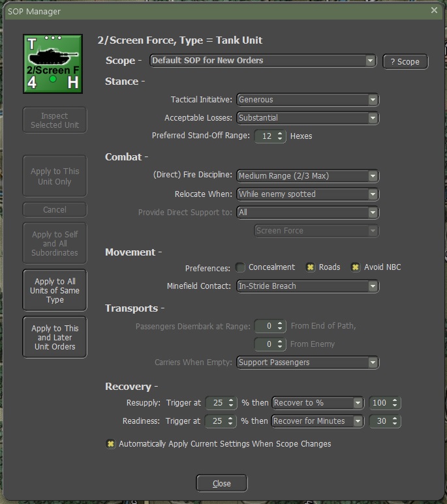
Task: Click the title 2/Screen Force, Type = Tank Unit
Action: click(x=180, y=40)
